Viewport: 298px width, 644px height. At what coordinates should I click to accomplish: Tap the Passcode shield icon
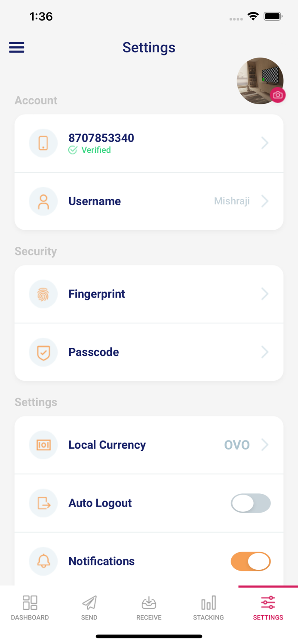click(43, 352)
